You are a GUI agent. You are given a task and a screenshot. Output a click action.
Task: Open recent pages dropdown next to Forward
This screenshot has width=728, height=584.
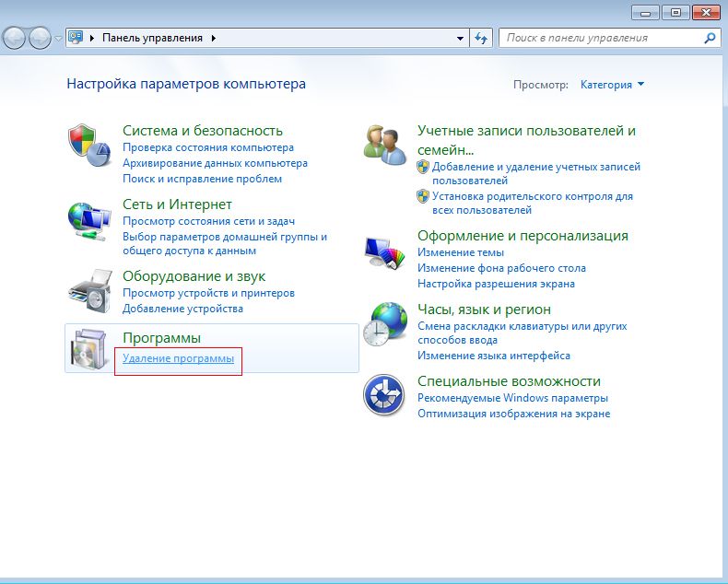click(58, 39)
